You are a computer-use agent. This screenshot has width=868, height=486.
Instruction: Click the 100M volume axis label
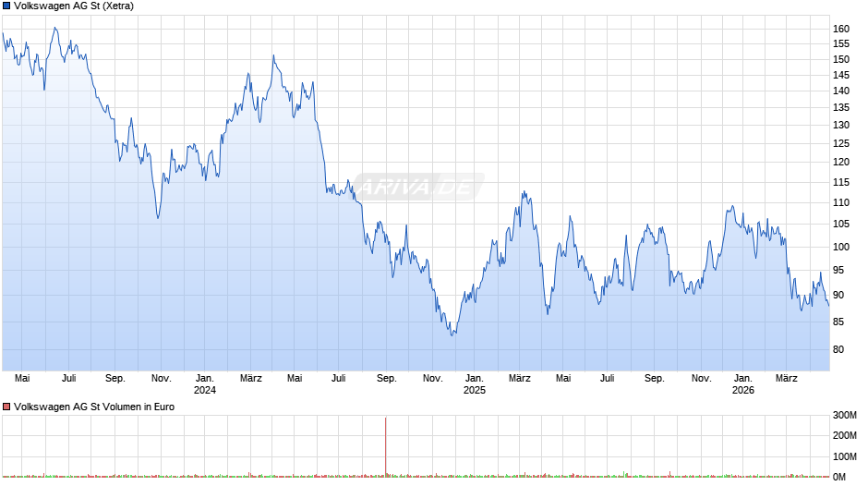845,456
